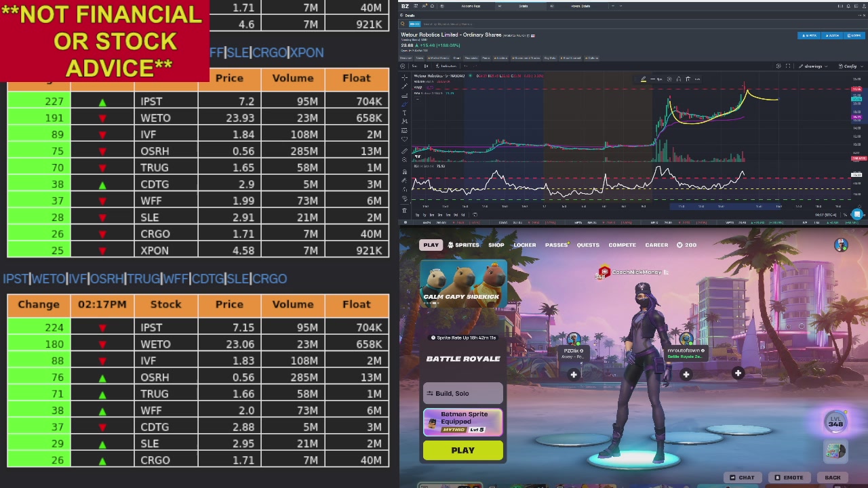This screenshot has height=488, width=868.
Task: Click the rightmost empty party plus slot
Action: (738, 373)
